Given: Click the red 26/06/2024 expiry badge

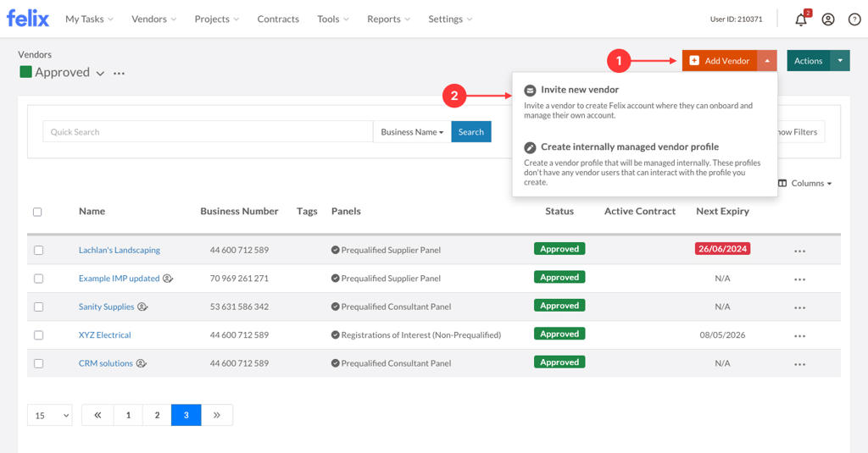Looking at the screenshot, I should click(x=722, y=249).
